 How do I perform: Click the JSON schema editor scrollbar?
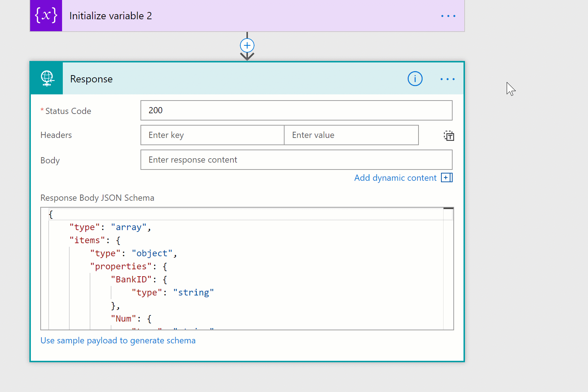point(448,269)
